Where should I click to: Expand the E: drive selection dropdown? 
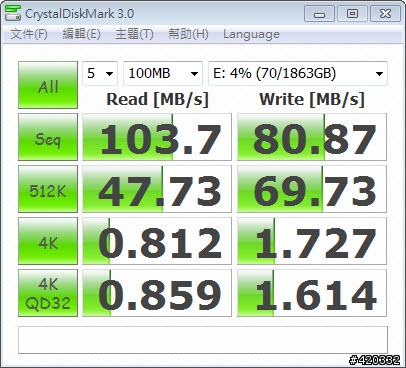click(298, 73)
